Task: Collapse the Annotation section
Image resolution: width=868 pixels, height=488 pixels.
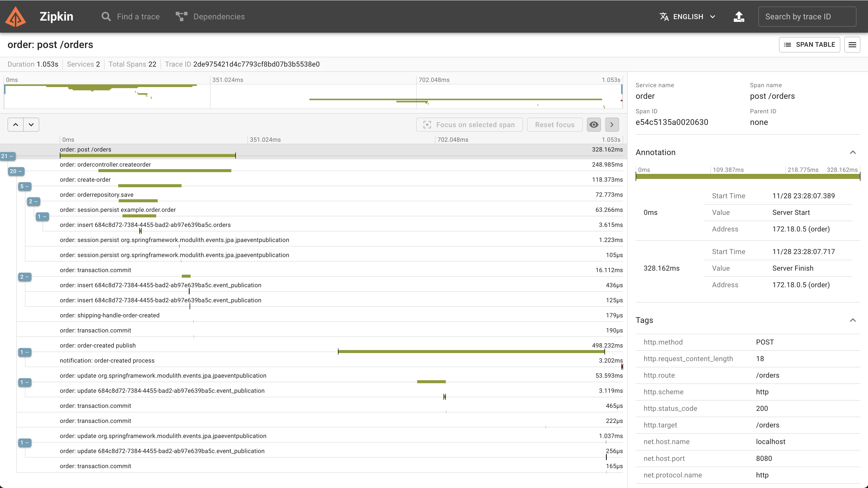Action: tap(852, 152)
